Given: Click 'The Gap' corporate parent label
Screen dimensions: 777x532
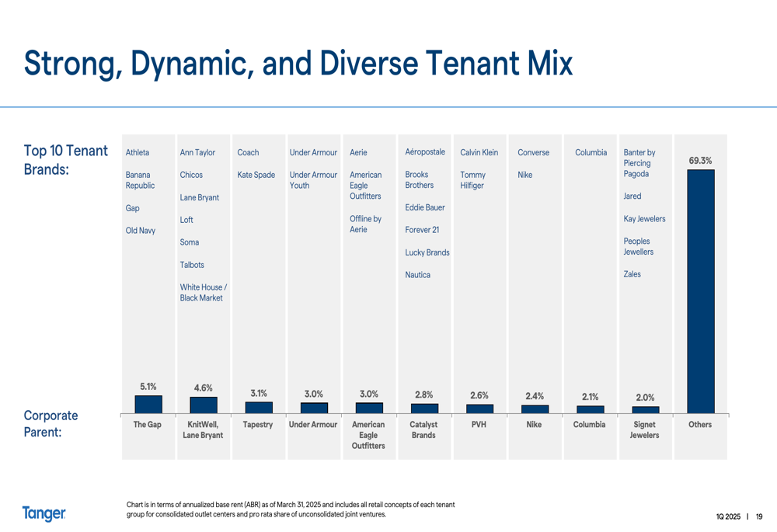Looking at the screenshot, I should tap(147, 425).
